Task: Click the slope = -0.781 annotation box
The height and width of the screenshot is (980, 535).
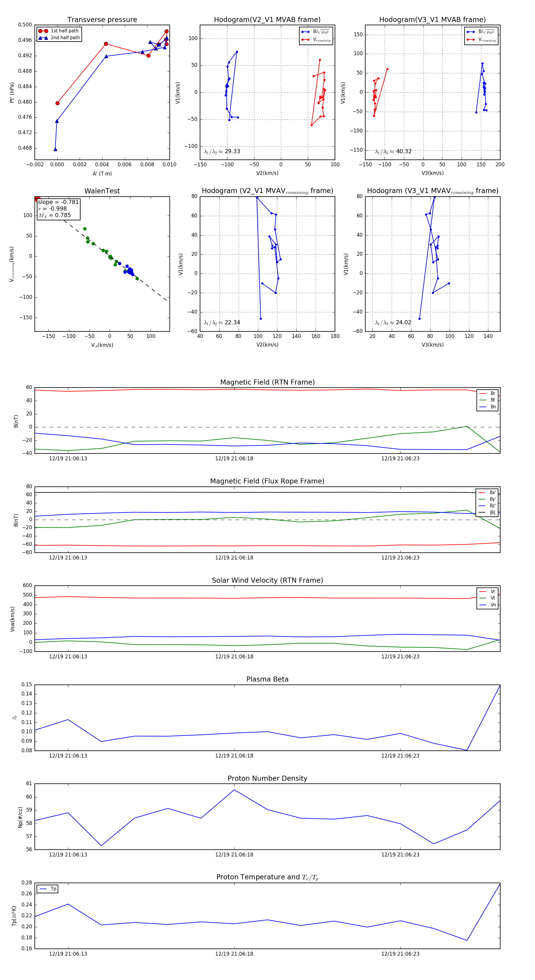Action: coord(58,208)
